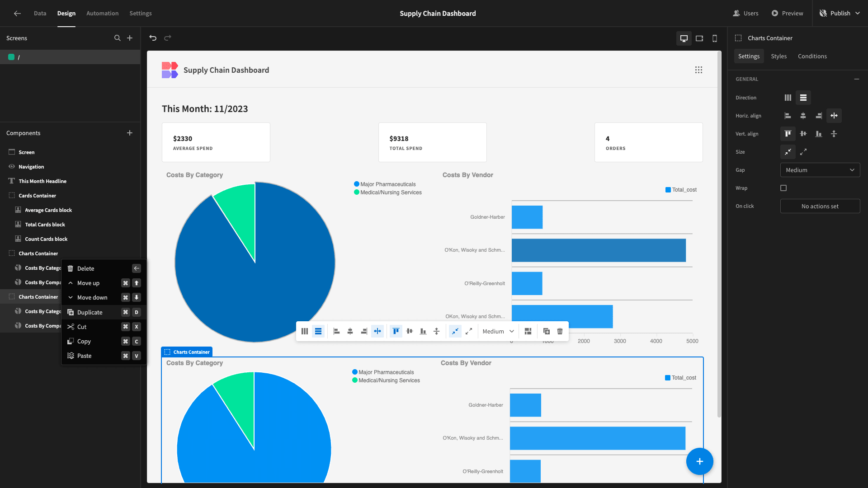The height and width of the screenshot is (488, 868).
Task: Choose Delete from the context menu
Action: pos(104,268)
